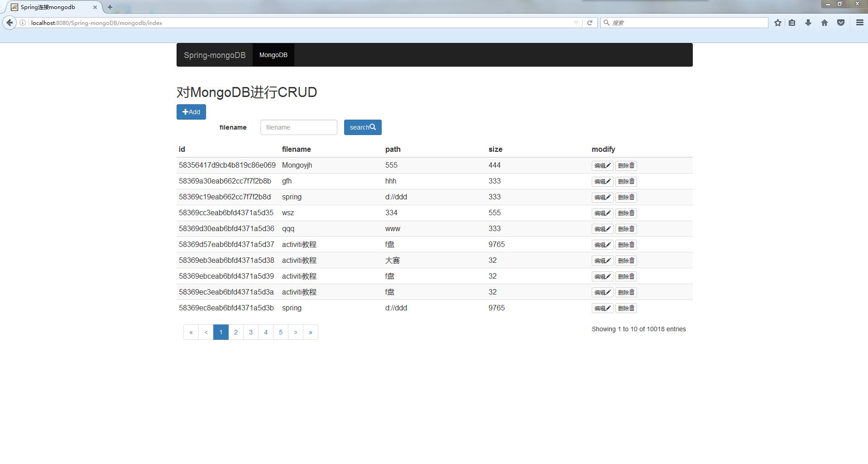
Task: Delete row with id 58369ebceab6bfd4371a5d39
Action: pyautogui.click(x=626, y=276)
